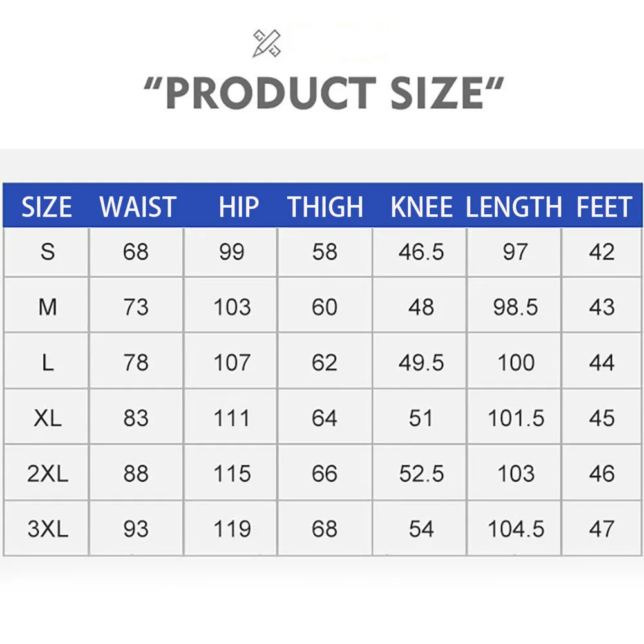Click the PRODUCT SIZE heading
The width and height of the screenshot is (644, 644).
tap(323, 93)
